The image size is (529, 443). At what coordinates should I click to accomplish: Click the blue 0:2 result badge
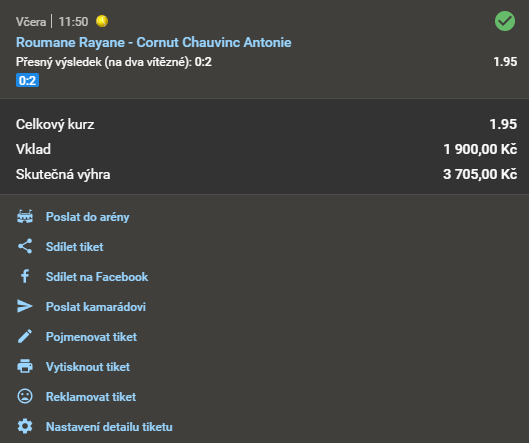point(27,80)
